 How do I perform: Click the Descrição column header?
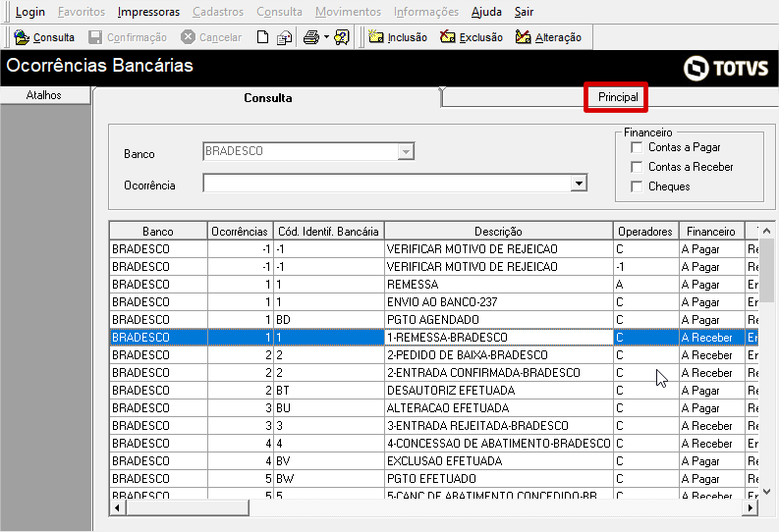point(498,232)
